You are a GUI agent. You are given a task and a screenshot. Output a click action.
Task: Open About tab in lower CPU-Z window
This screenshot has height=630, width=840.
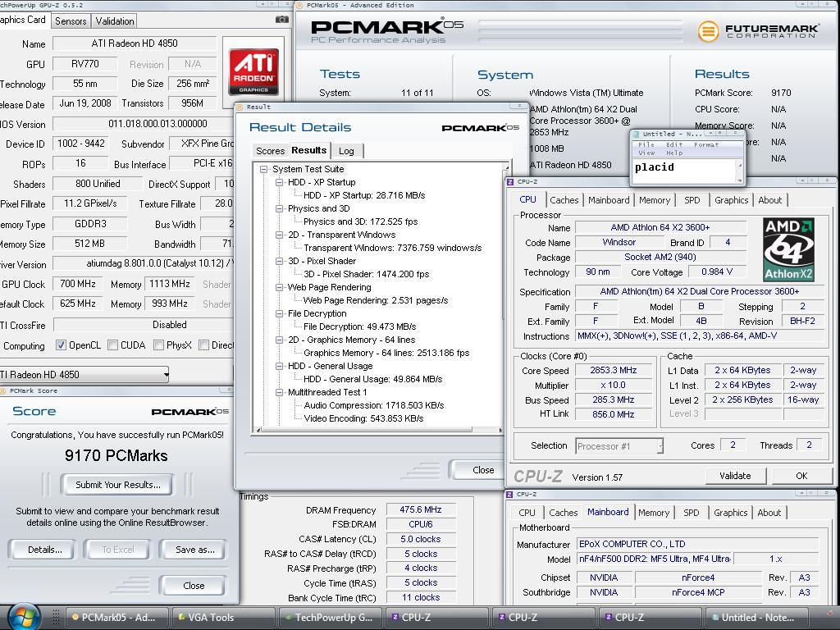coord(769,513)
